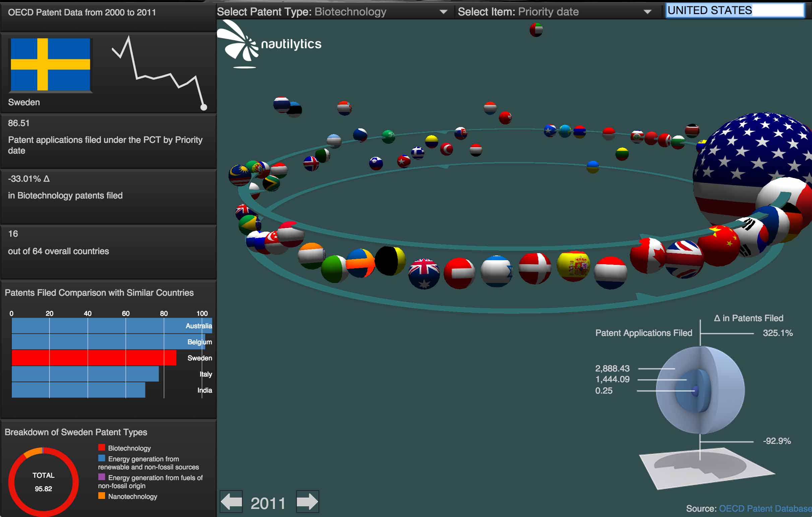The height and width of the screenshot is (517, 812).
Task: Select the Iceland flag sphere
Action: coord(311,163)
